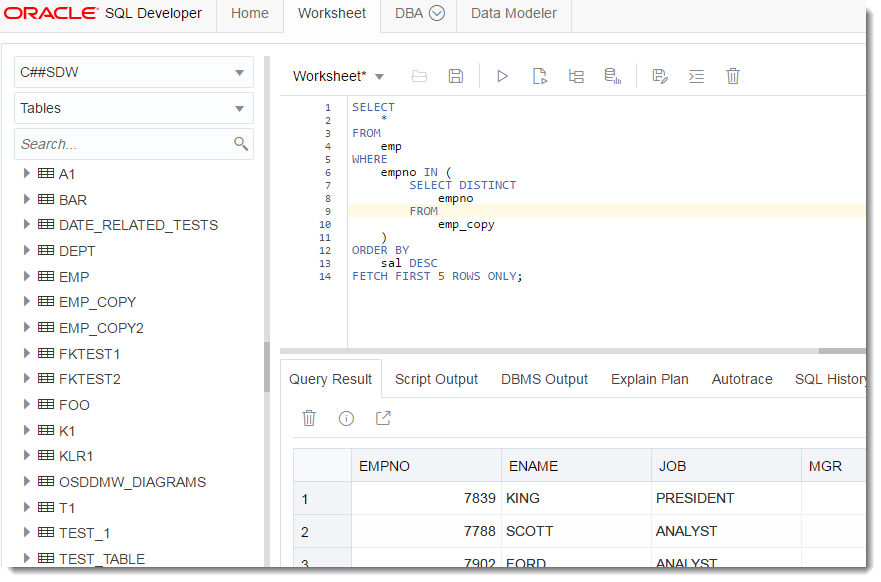Expand the EMP_COPY2 table node

26,327
